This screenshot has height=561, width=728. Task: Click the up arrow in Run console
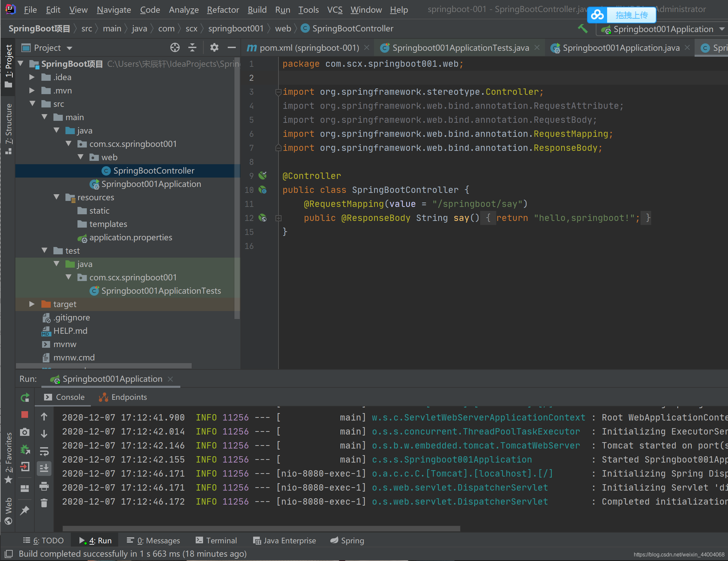pyautogui.click(x=44, y=416)
